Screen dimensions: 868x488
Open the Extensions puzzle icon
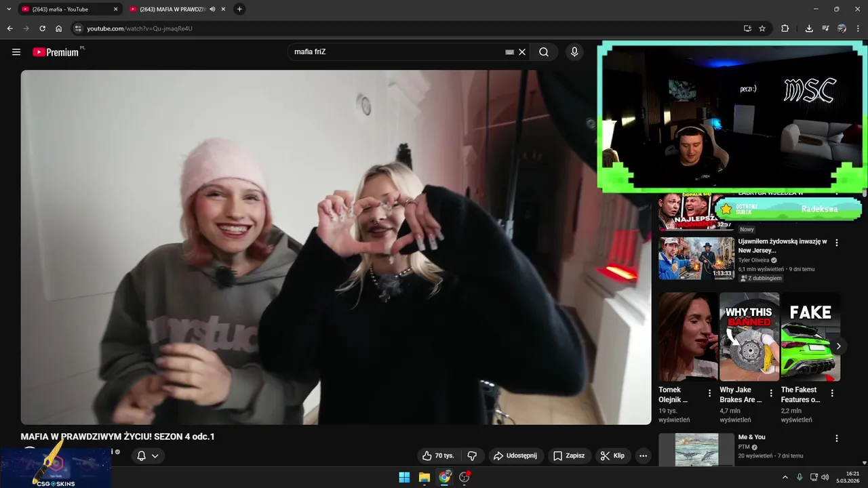point(785,28)
